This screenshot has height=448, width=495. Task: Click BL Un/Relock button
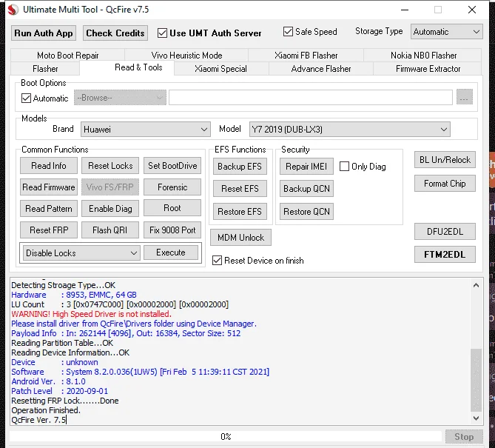point(445,160)
